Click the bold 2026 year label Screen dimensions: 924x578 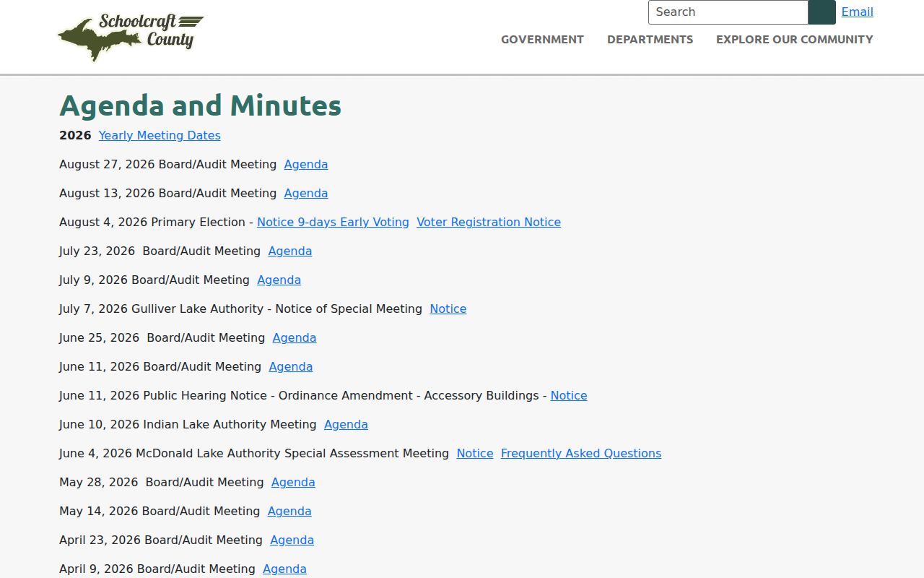[75, 135]
